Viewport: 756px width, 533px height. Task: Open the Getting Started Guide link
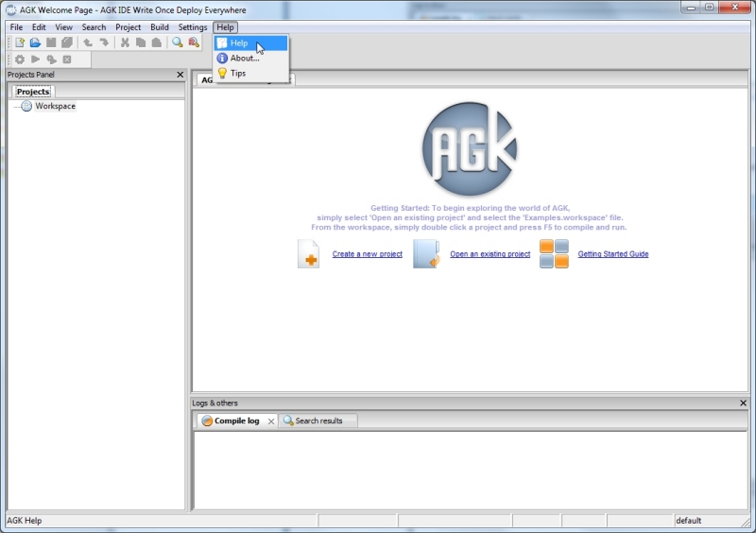tap(612, 254)
